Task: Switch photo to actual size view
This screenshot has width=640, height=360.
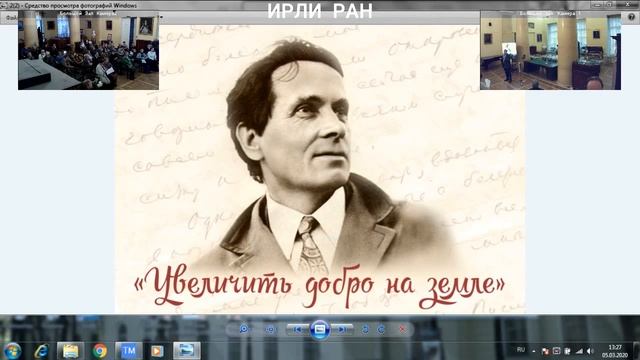Action: [270, 329]
